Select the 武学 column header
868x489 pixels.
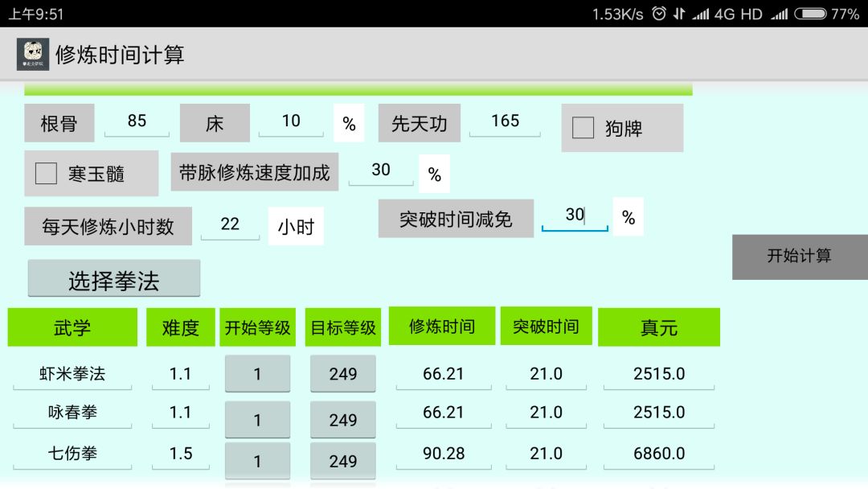point(72,327)
